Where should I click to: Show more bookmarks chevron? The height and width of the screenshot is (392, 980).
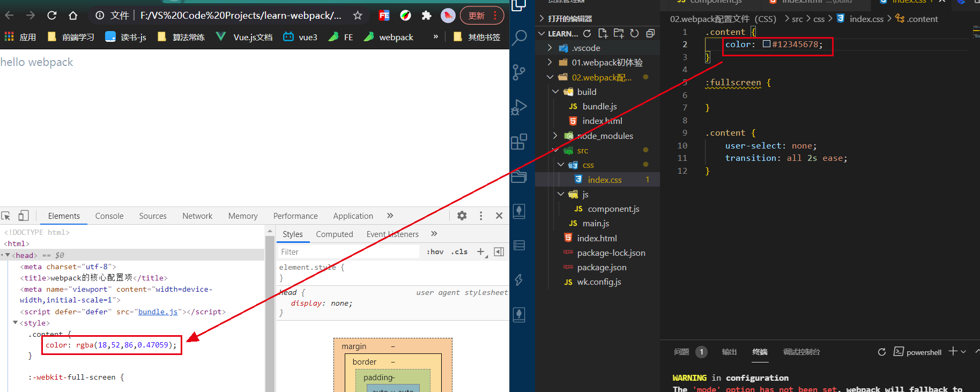435,36
